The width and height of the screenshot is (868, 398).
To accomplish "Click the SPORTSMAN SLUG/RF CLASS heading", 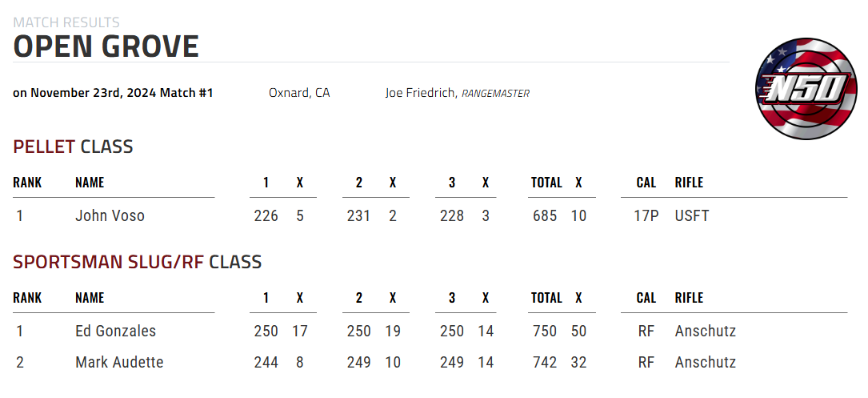I will click(x=138, y=262).
